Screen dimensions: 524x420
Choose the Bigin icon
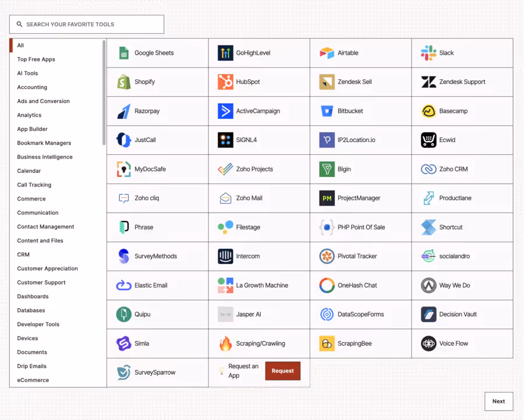(x=327, y=169)
